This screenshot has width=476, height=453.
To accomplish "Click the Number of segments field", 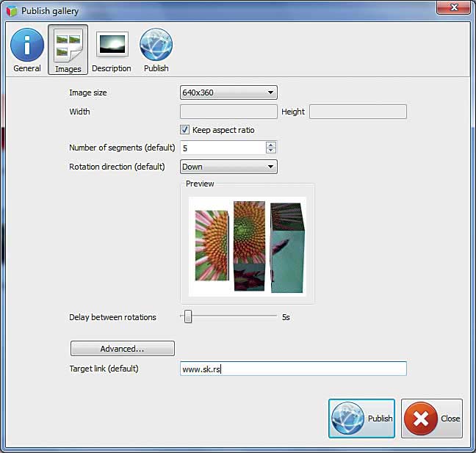I will coord(223,148).
